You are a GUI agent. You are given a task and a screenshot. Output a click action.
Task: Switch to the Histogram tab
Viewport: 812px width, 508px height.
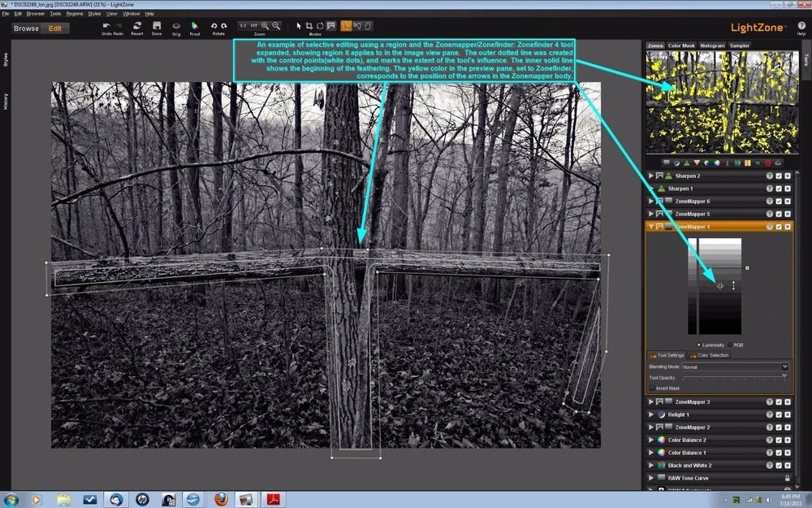[x=711, y=46]
